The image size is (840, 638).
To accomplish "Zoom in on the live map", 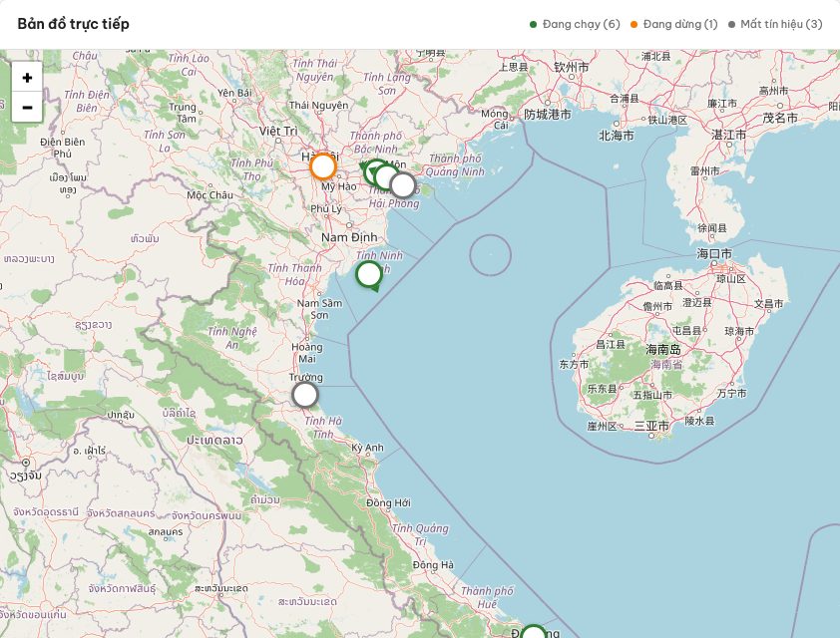I will [27, 78].
